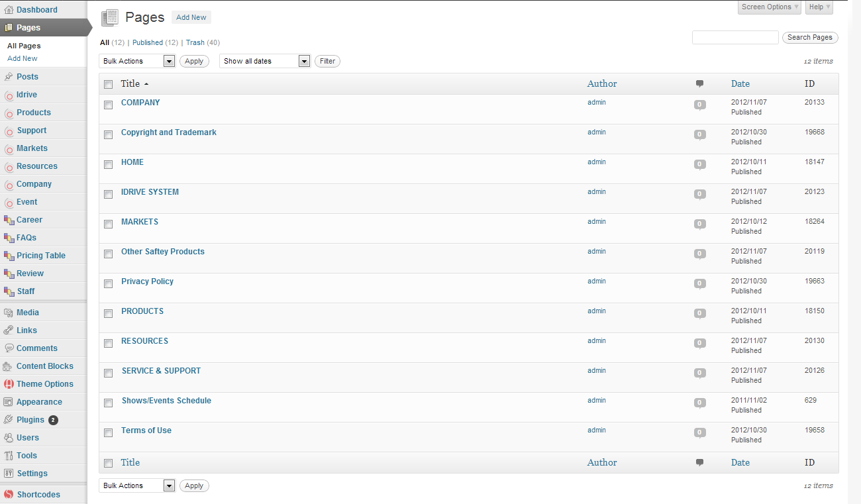This screenshot has height=504, width=861.
Task: Click the Content Blocks icon
Action: [9, 366]
